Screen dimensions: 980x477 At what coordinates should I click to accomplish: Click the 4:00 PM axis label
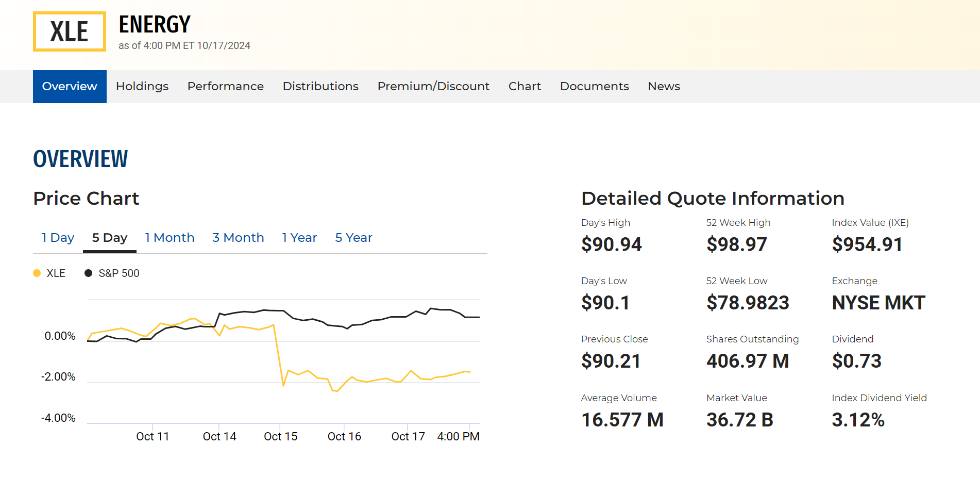[x=458, y=437]
